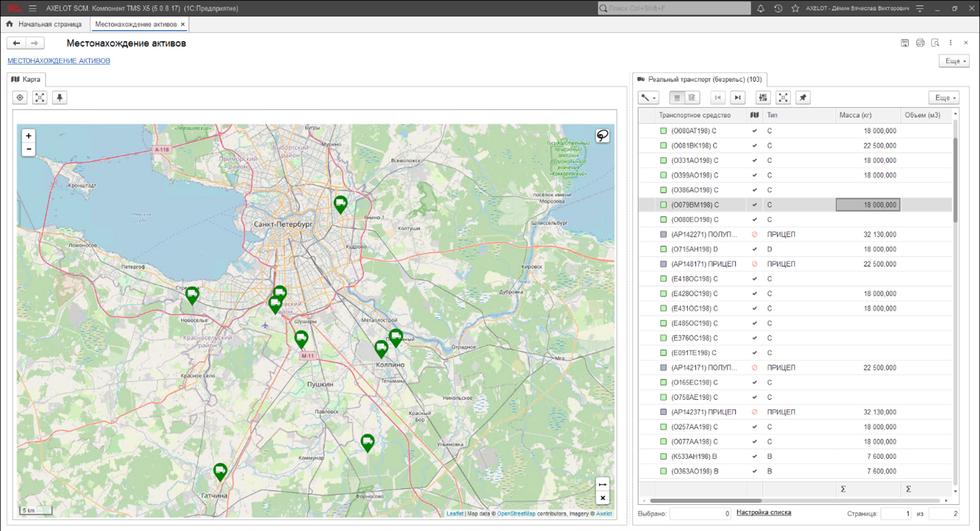Click mass cell 7 600,000 for (О363АО198) В
Viewport: 980px width, 531px height.
pos(868,471)
